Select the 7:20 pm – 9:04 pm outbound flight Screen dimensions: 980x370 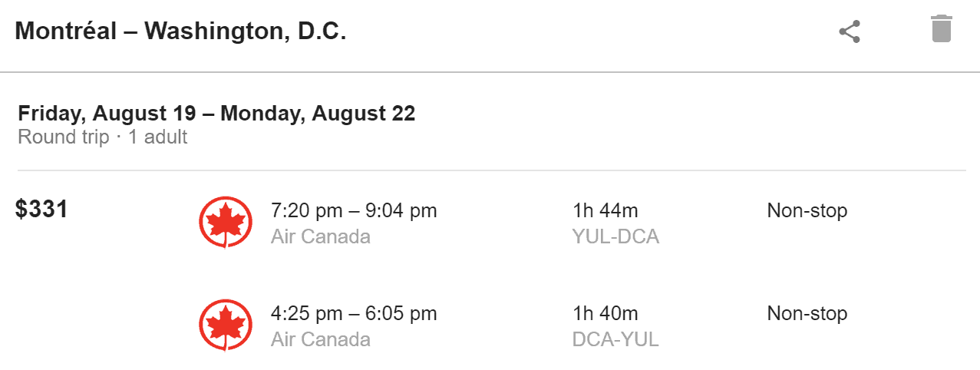tap(354, 210)
